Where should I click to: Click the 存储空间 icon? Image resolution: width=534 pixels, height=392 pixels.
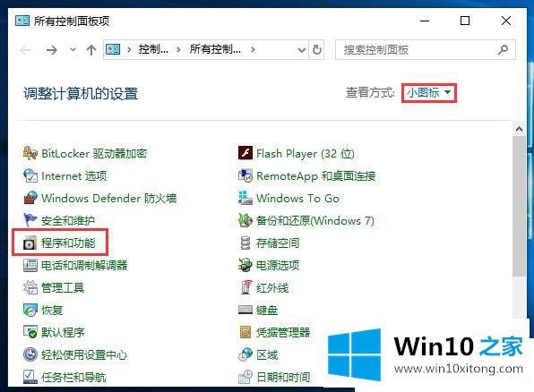coord(245,243)
